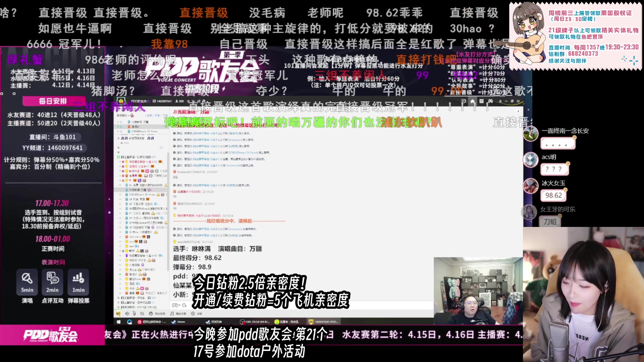Click the scroll-down arrow atop chat area
Screen dimensions: 644x362
tap(518, 111)
